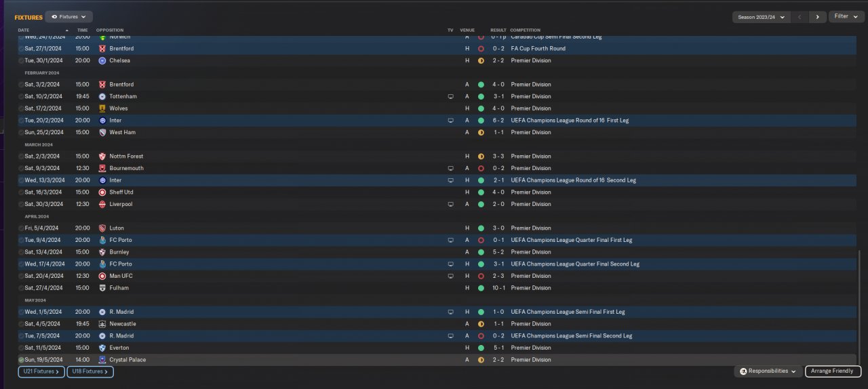Open UEFA Champions League Quarter Final Second Leg

[x=575, y=264]
